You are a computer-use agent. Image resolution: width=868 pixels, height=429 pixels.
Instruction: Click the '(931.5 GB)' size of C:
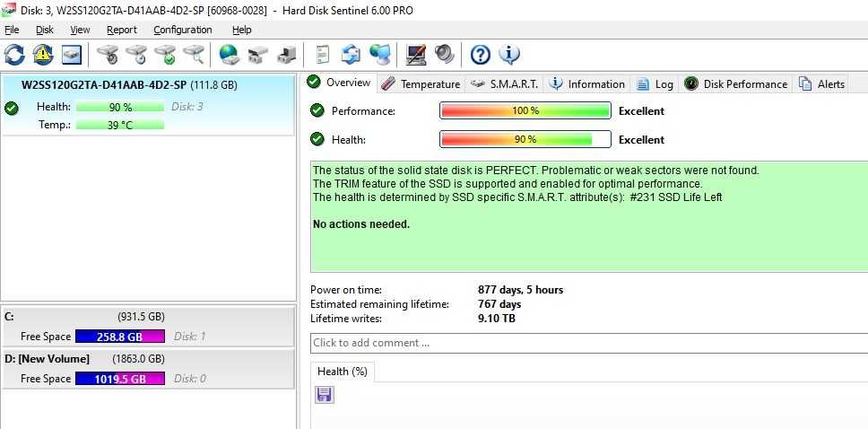tap(141, 317)
